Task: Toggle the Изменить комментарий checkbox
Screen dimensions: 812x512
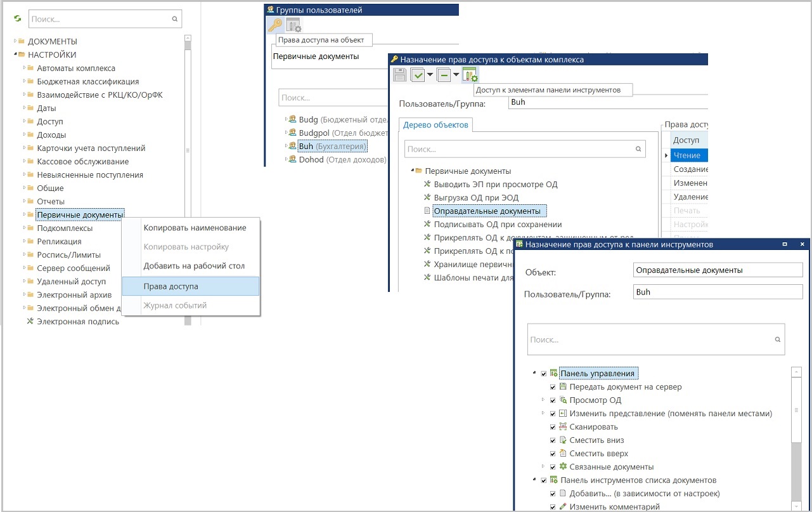Action: coord(553,507)
